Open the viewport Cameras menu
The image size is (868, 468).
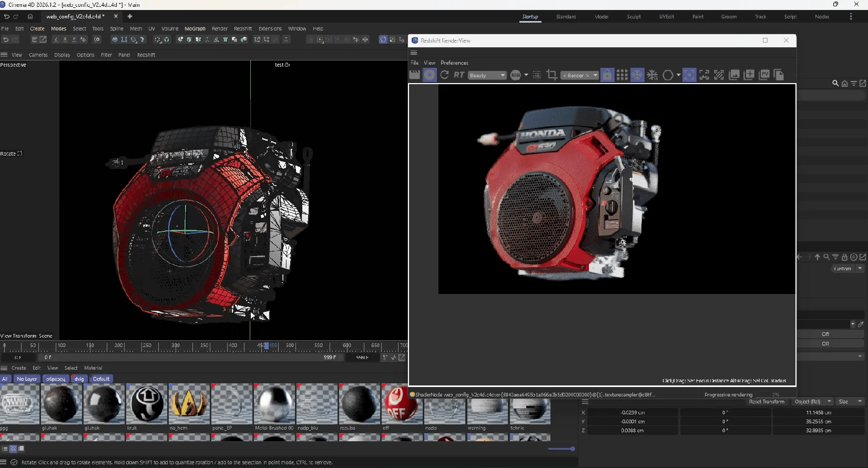[x=38, y=55]
